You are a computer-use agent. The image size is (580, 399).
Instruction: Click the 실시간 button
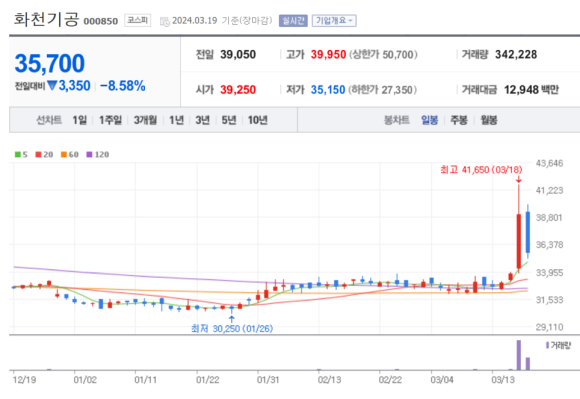tap(293, 21)
